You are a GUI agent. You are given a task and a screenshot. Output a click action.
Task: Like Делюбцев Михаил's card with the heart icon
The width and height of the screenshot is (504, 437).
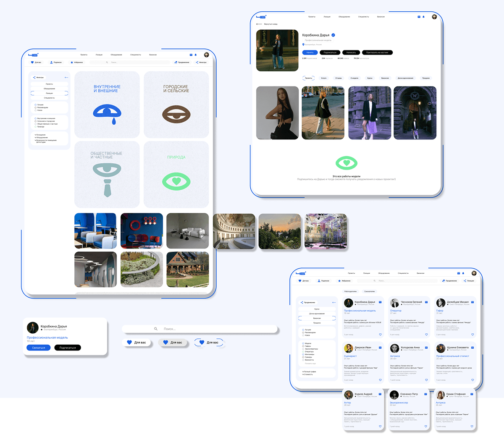pyautogui.click(x=472, y=335)
